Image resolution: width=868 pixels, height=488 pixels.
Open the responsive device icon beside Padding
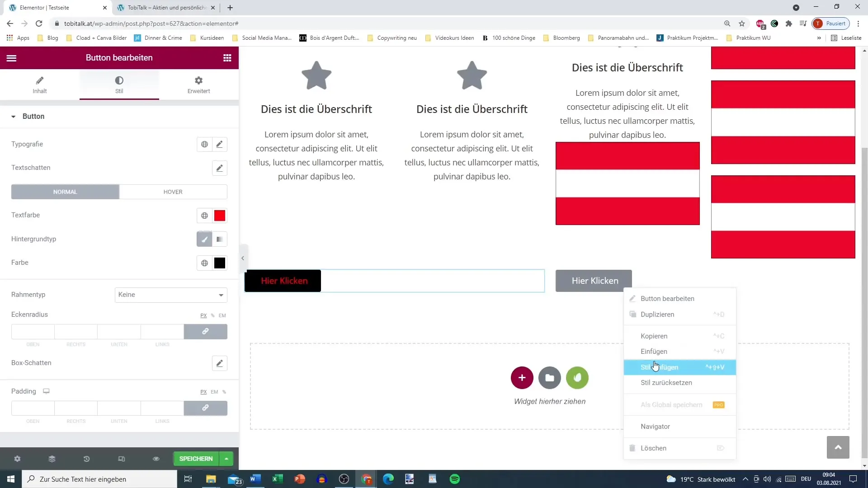pos(46,391)
